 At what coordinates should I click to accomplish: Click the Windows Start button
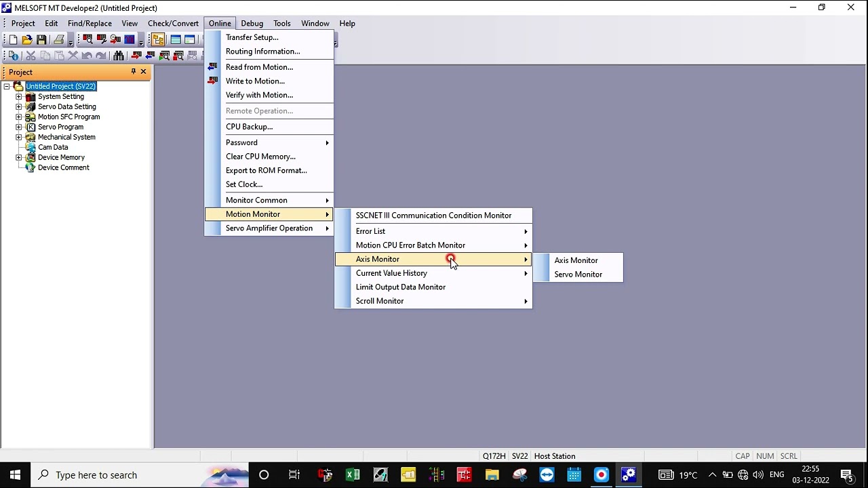[15, 474]
